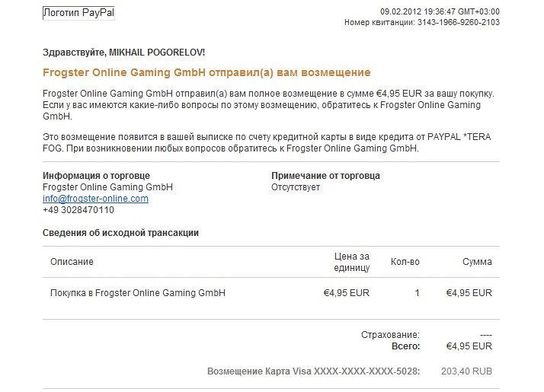The image size is (544, 392).
Task: Click the Visa card refund line ending 5028
Action: [314, 371]
